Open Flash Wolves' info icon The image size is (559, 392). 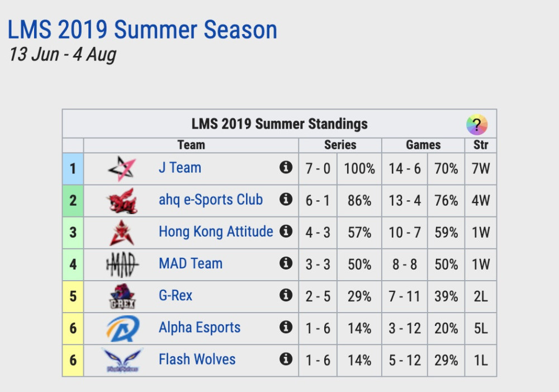point(286,359)
